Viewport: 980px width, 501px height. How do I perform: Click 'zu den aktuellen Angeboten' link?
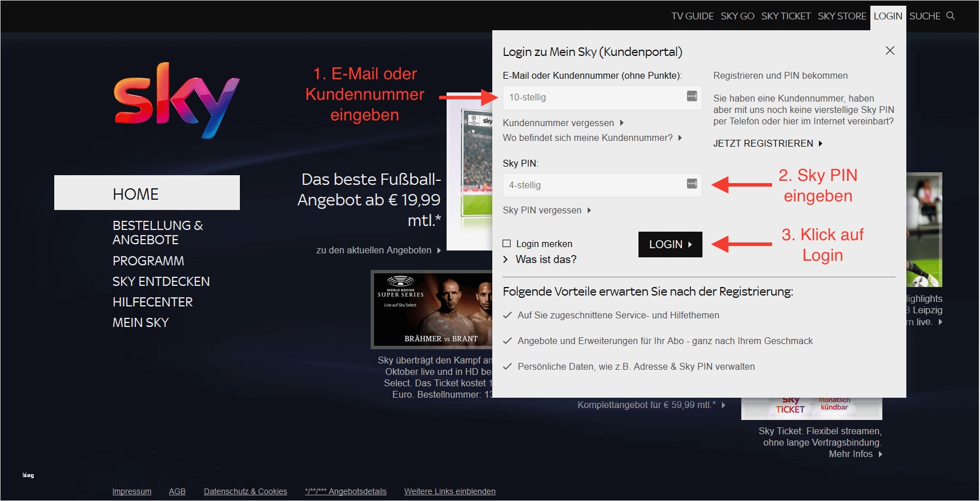click(379, 250)
